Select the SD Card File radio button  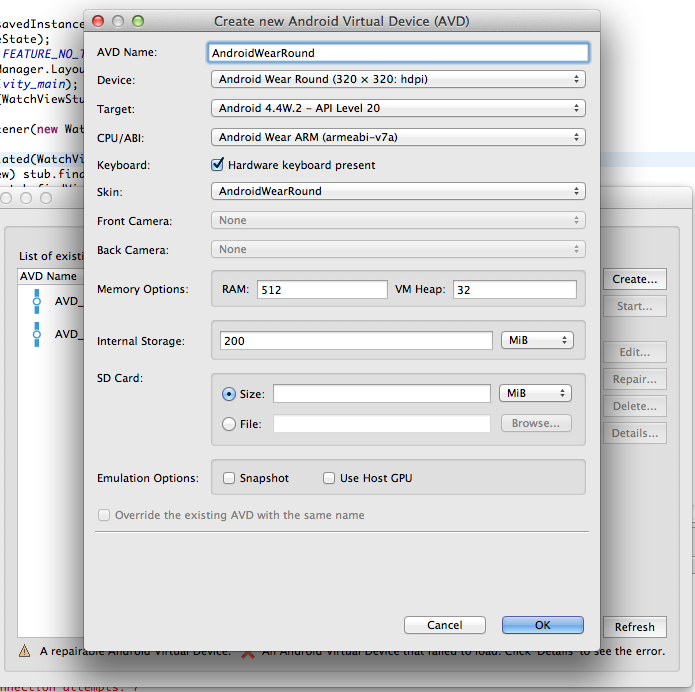(229, 424)
